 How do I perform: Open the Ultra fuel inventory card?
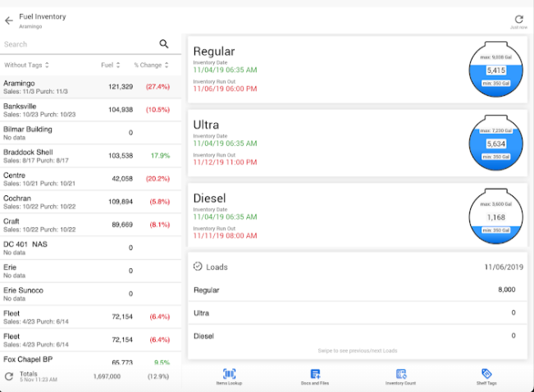click(328, 142)
